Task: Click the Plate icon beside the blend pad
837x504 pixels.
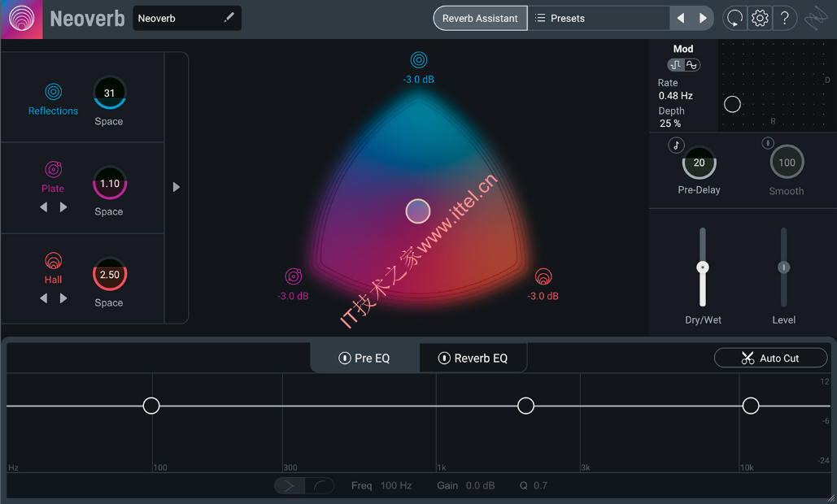Action: pos(293,276)
